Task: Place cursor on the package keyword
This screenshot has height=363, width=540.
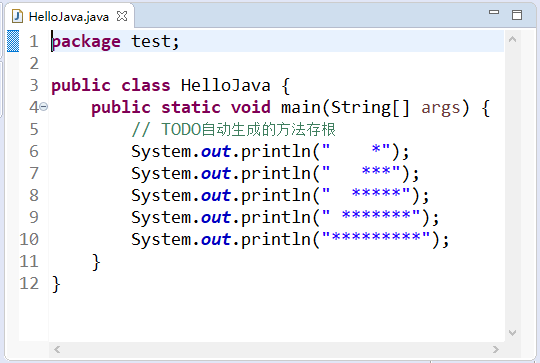Action: coord(86,42)
